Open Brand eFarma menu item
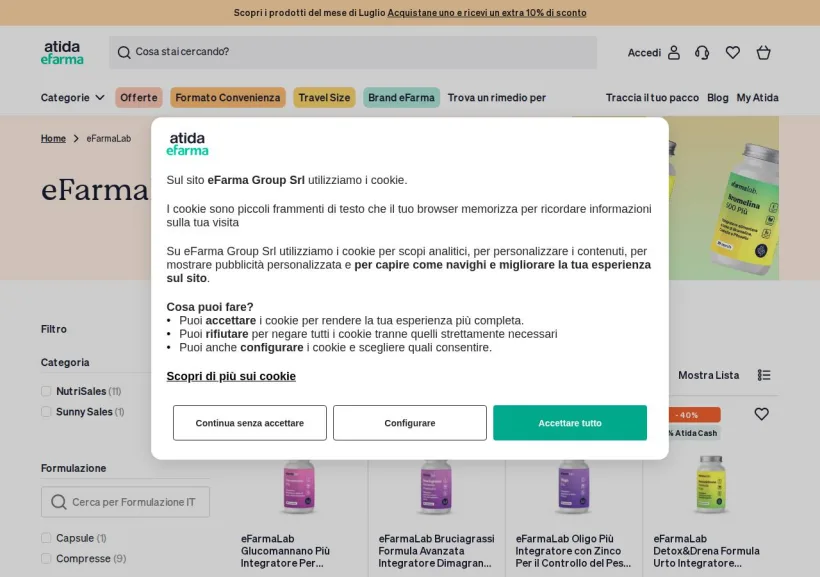The image size is (820, 577). click(401, 98)
